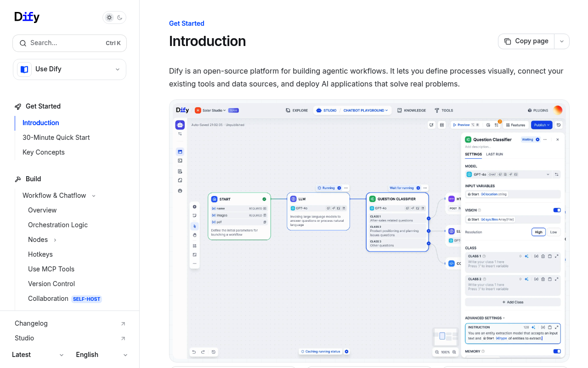
Task: Click the rocket icon beside Get Started
Action: [18, 106]
